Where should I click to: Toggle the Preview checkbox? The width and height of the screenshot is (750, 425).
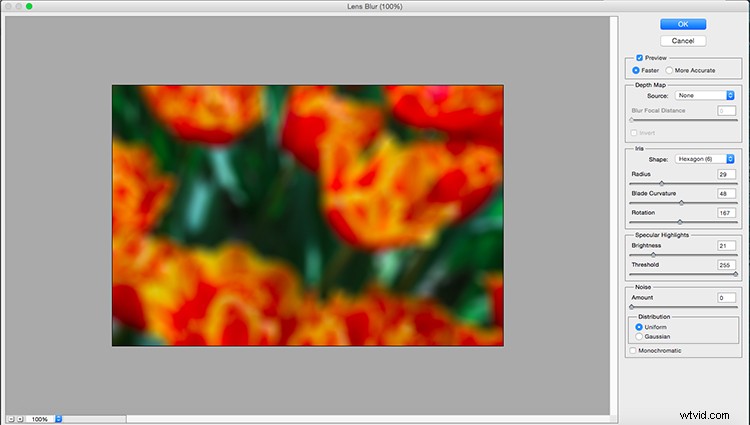pyautogui.click(x=639, y=58)
